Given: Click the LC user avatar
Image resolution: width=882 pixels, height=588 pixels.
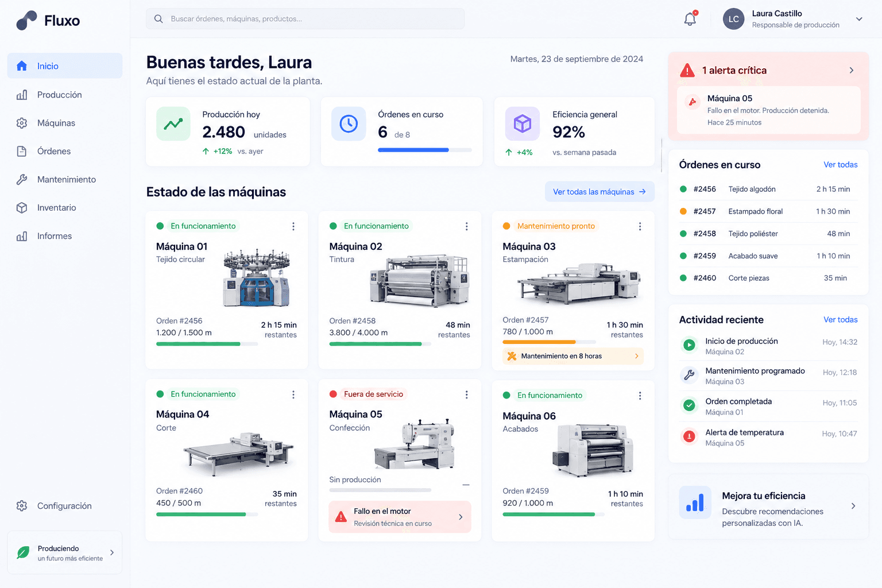Looking at the screenshot, I should 733,19.
